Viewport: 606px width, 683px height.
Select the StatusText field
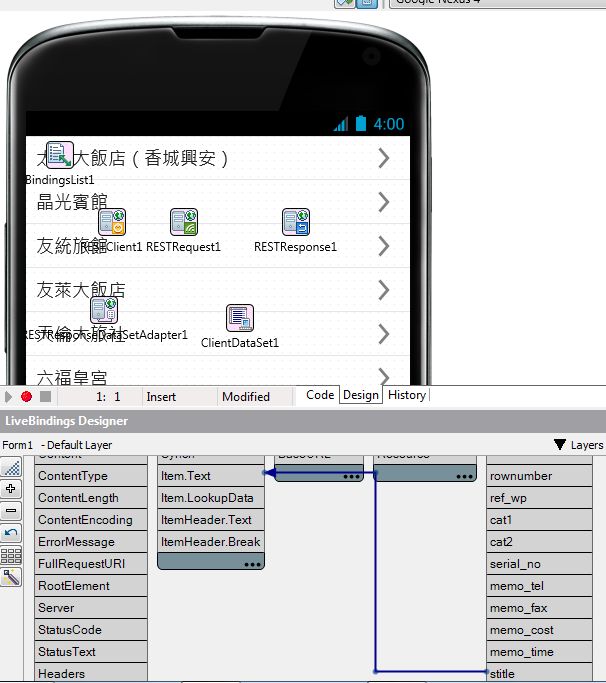91,652
